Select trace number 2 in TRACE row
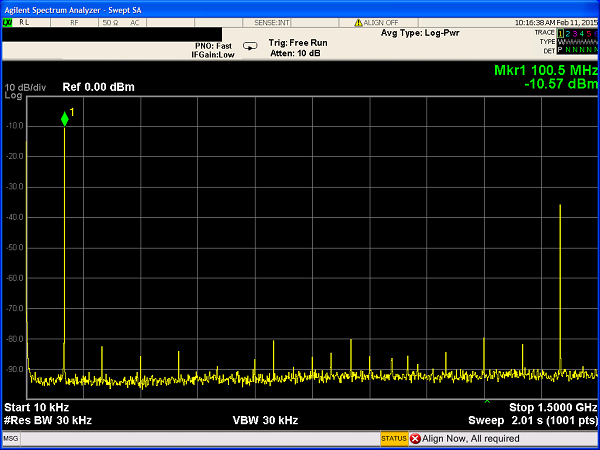 (x=569, y=33)
